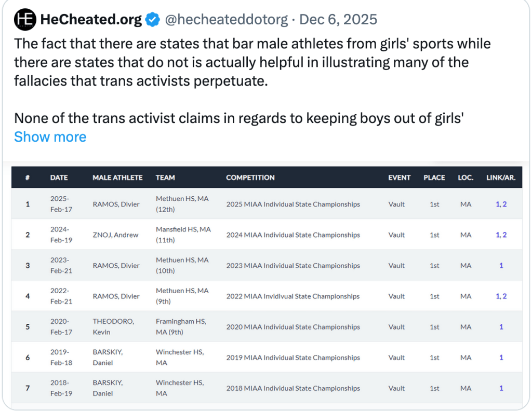The image size is (532, 411).
Task: Click the PLACE column header
Action: pos(434,177)
